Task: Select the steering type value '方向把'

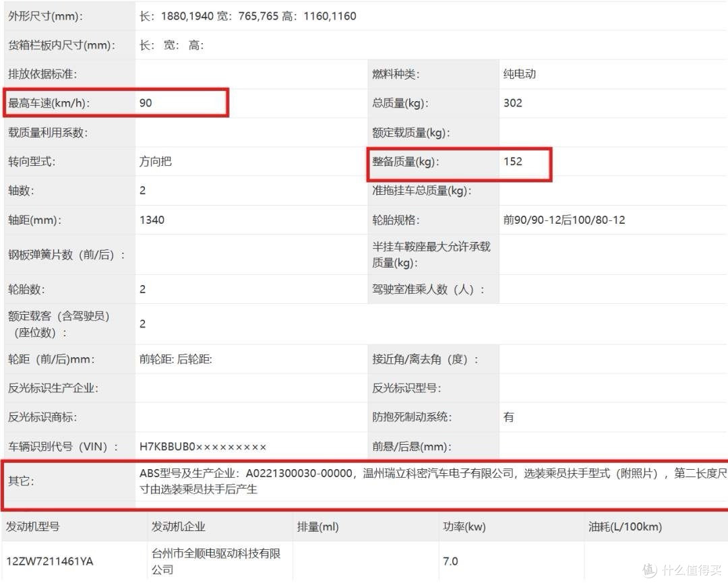Action: pos(156,162)
